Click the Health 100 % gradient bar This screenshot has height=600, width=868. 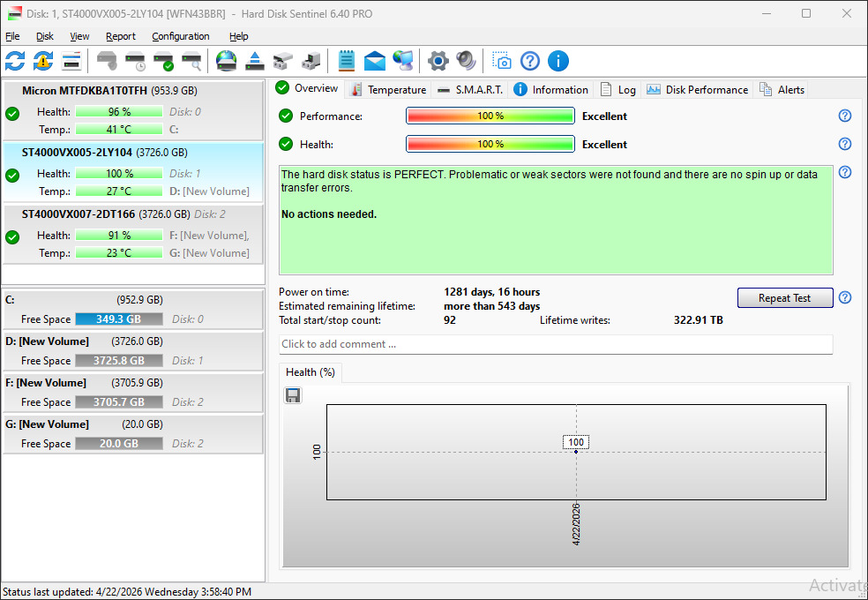[x=490, y=144]
